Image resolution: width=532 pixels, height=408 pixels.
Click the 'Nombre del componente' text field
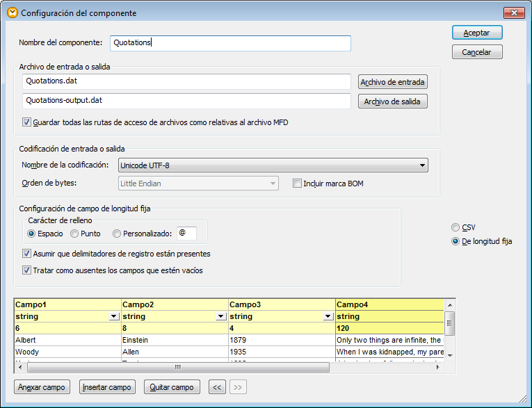pyautogui.click(x=229, y=43)
